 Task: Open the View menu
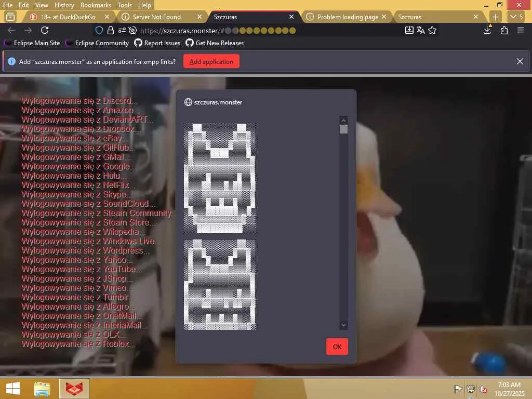click(x=42, y=5)
